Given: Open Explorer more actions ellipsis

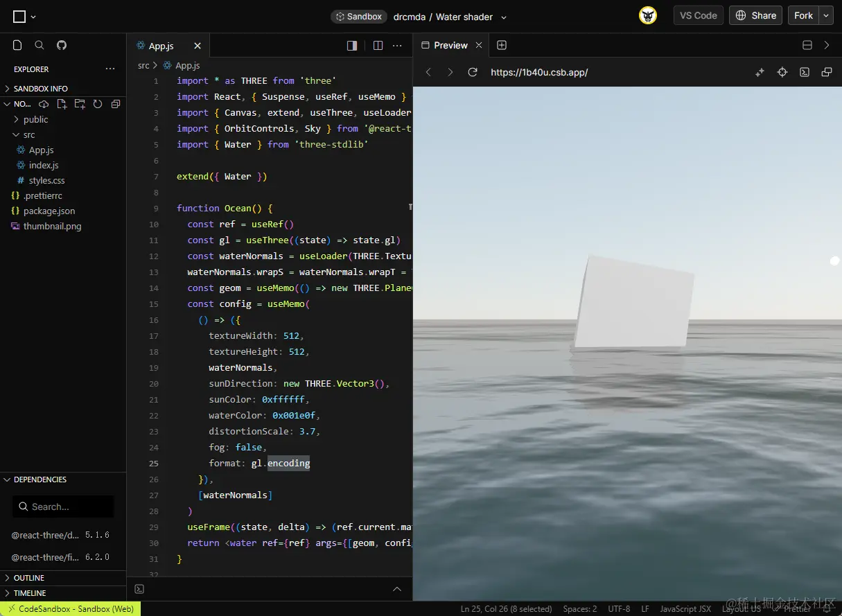Looking at the screenshot, I should pos(110,69).
